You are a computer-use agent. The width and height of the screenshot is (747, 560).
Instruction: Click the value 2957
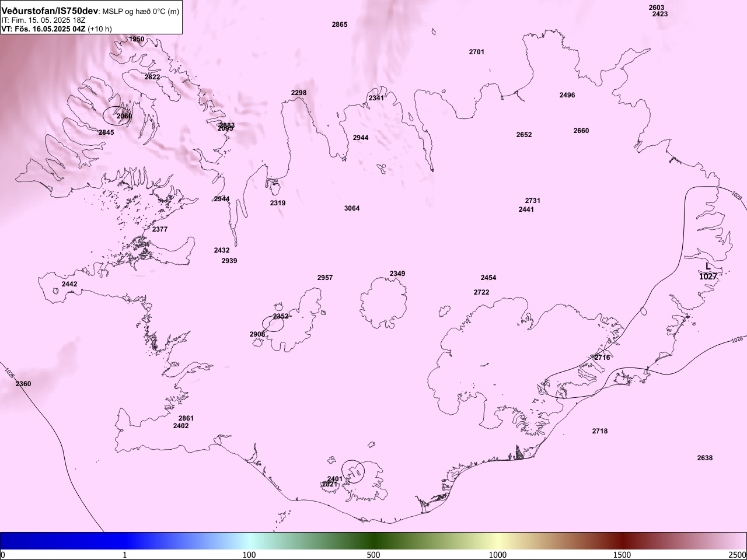325,278
